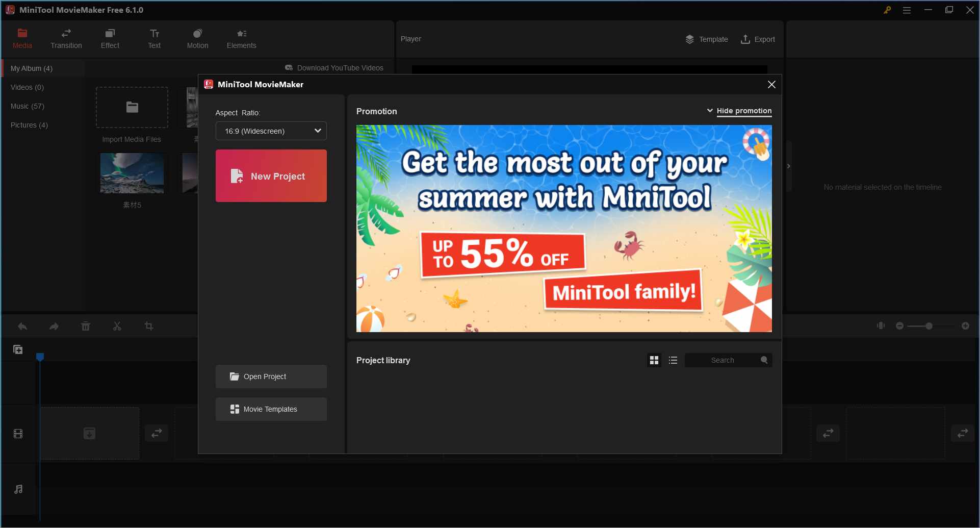
Task: Click the first transition slot swap icon
Action: click(x=157, y=433)
